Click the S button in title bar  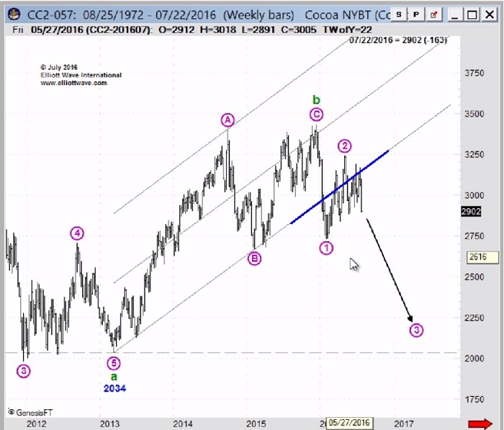click(399, 14)
